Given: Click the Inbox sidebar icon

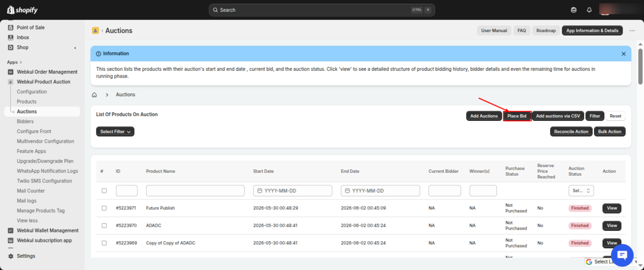Looking at the screenshot, I should coord(11,37).
